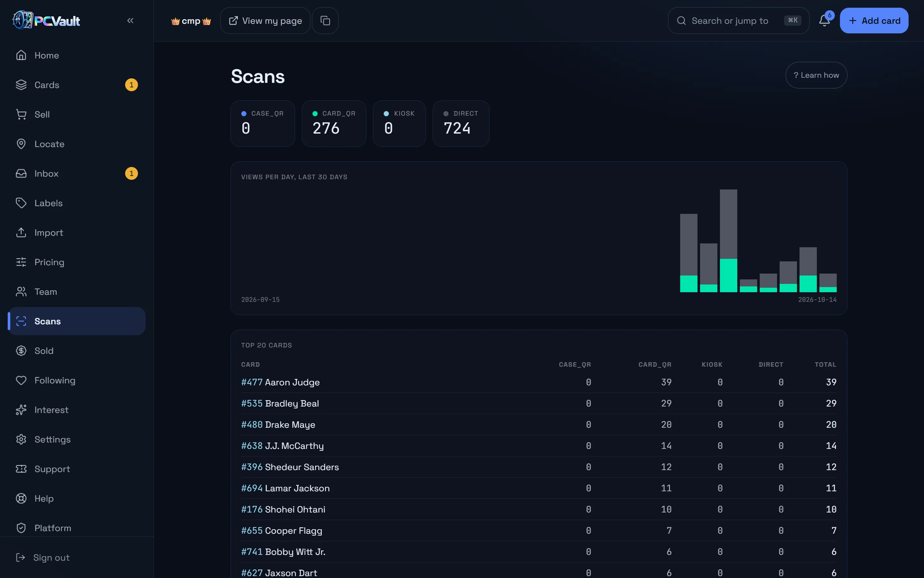Open Home in the sidebar
This screenshot has height=578, width=924.
[x=76, y=56]
